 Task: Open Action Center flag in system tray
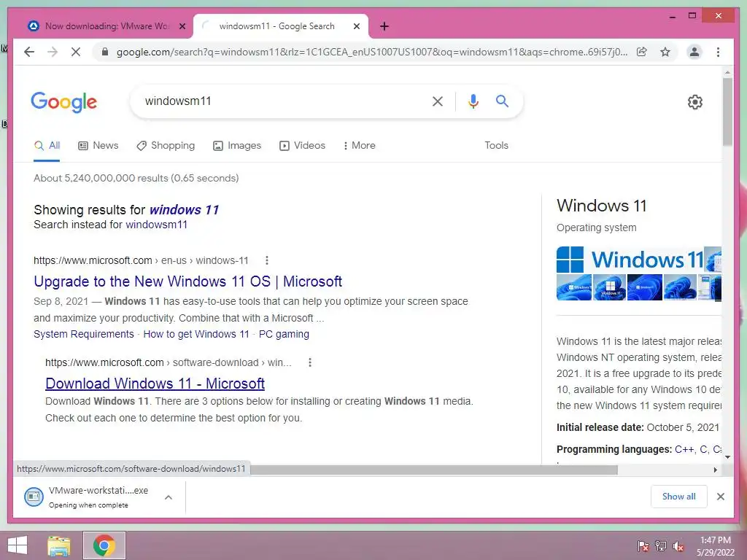pyautogui.click(x=643, y=545)
